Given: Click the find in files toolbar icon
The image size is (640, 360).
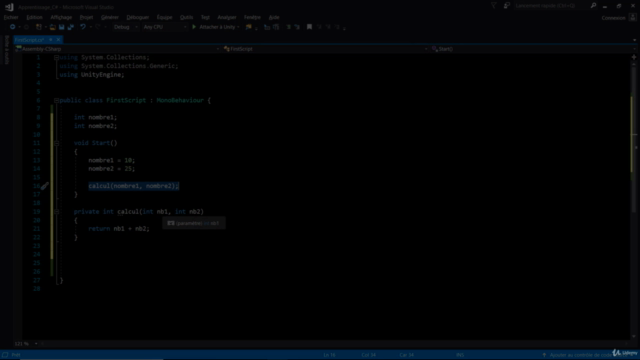Looking at the screenshot, I should click(x=249, y=27).
